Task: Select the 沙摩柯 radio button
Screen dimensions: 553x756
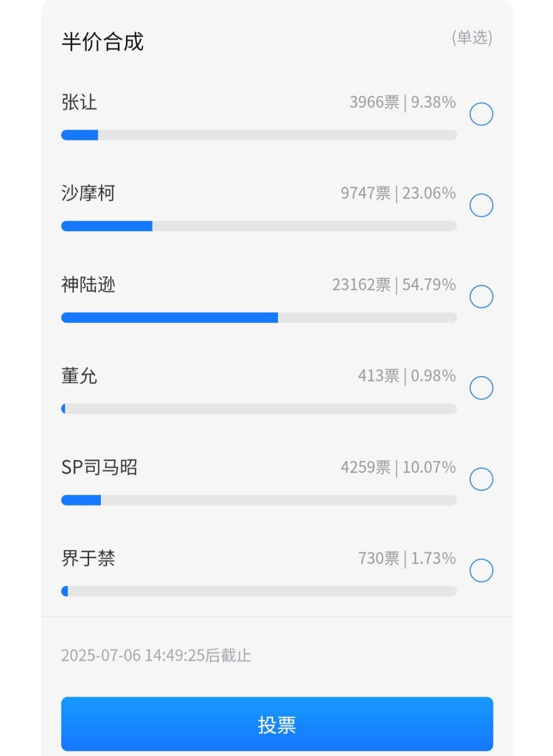Action: (481, 205)
